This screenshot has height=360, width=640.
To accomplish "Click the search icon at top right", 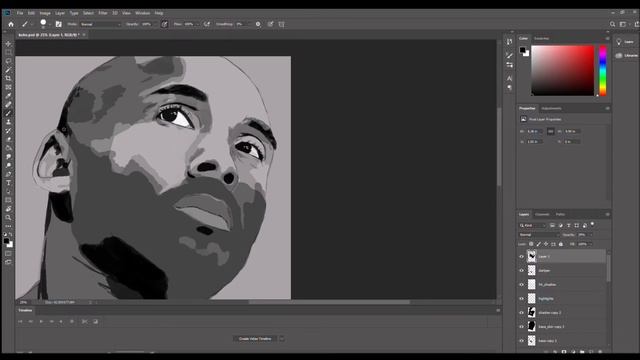I will (612, 24).
